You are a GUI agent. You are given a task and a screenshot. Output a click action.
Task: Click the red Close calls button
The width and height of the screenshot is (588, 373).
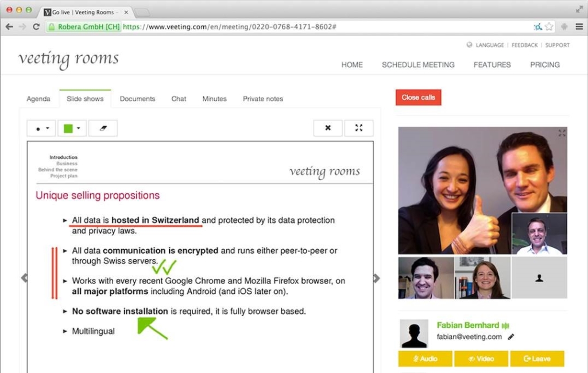pyautogui.click(x=418, y=98)
